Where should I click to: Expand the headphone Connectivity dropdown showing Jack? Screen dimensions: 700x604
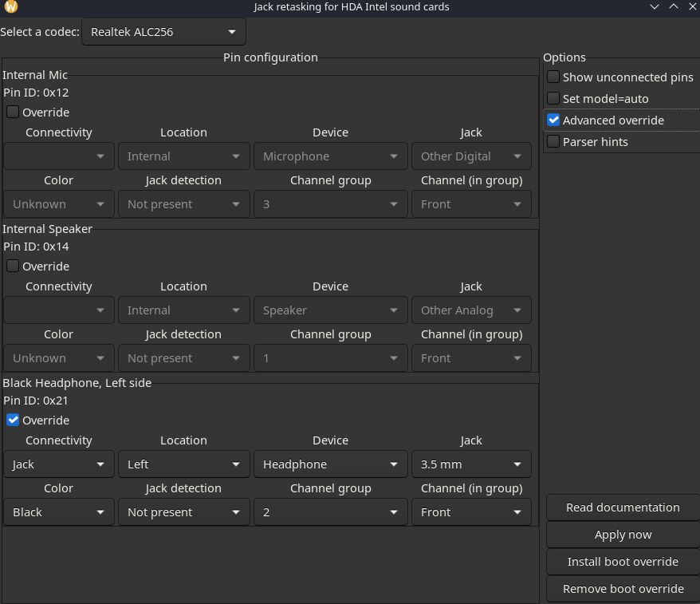coord(59,464)
